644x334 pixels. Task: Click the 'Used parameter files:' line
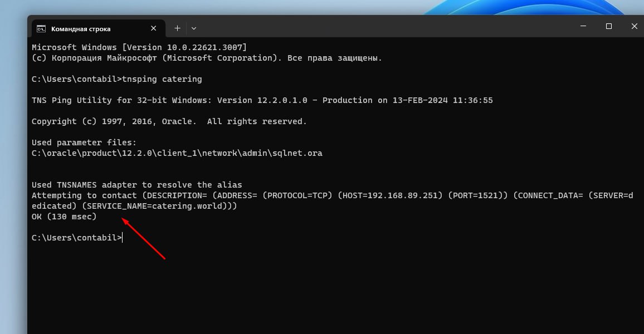click(84, 143)
